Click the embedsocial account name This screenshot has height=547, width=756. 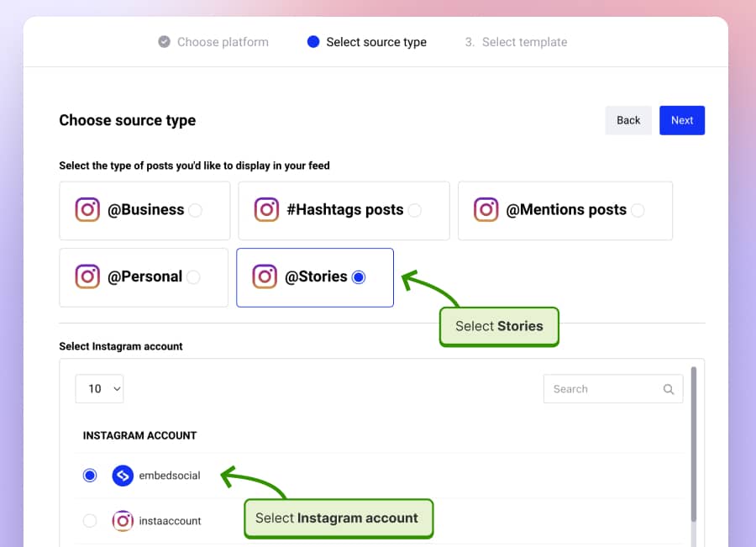(170, 476)
